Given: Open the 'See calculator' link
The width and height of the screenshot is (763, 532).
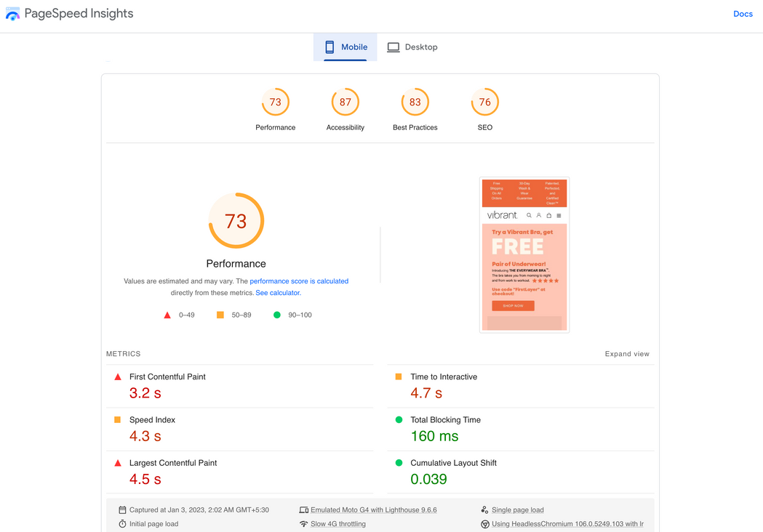Looking at the screenshot, I should 278,293.
